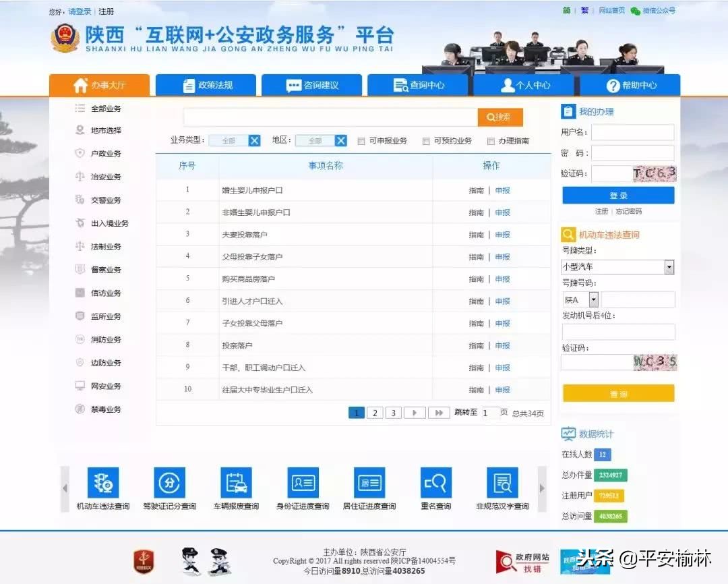Clear the 业务类型 filter with its X
Screen dimensions: 728x584
click(x=254, y=140)
